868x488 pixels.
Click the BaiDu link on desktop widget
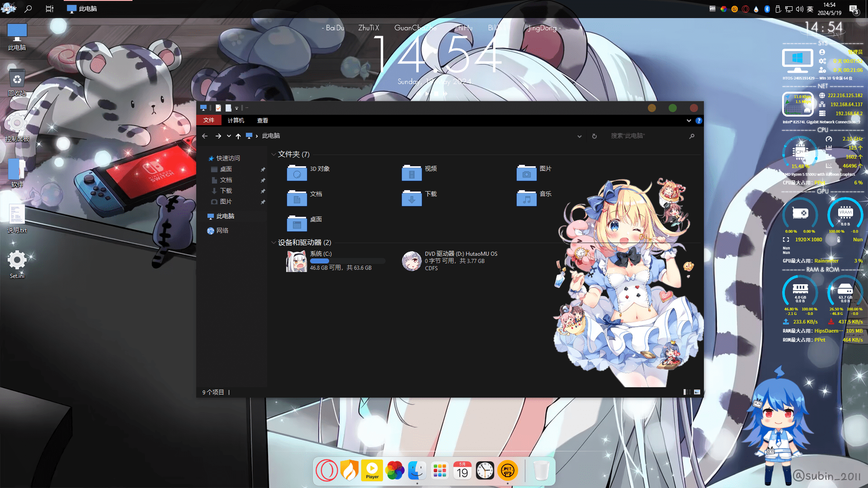pyautogui.click(x=335, y=28)
